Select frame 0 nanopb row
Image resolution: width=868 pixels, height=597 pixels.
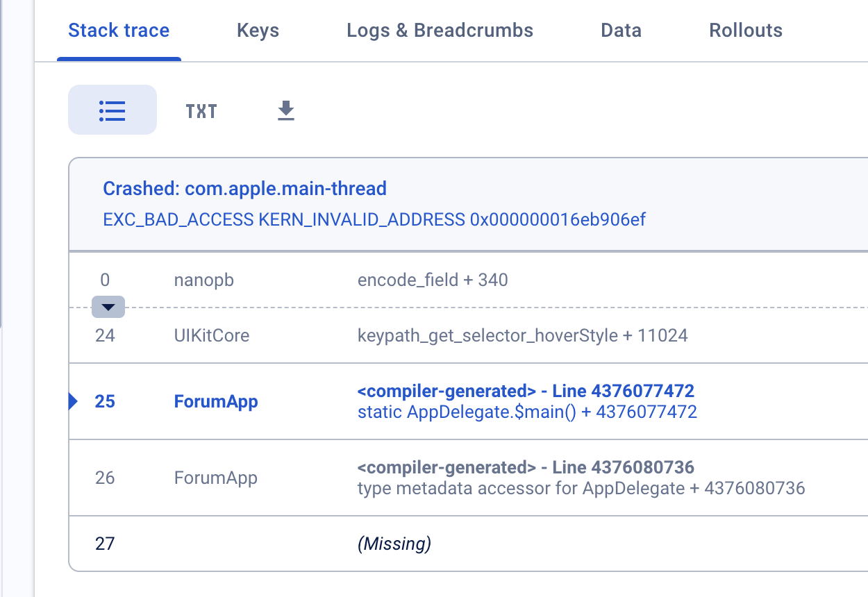tap(469, 280)
